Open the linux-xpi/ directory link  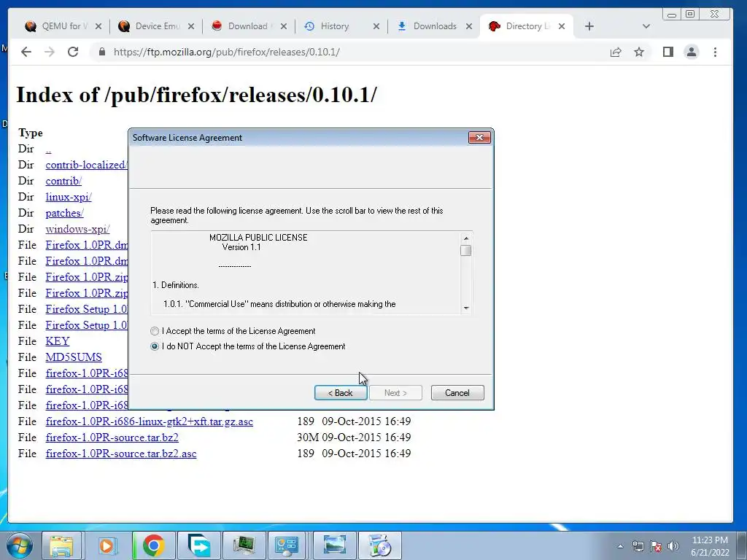pyautogui.click(x=69, y=197)
